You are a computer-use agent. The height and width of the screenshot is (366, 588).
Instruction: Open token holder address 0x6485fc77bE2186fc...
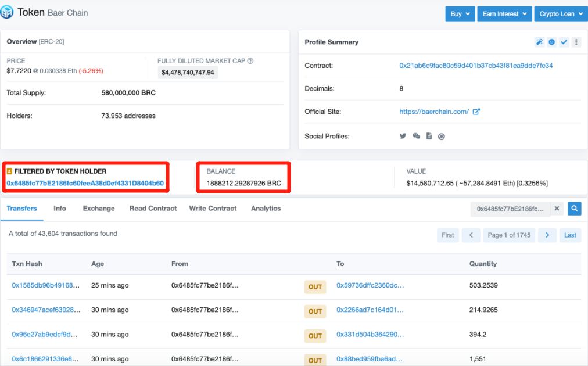coord(85,183)
